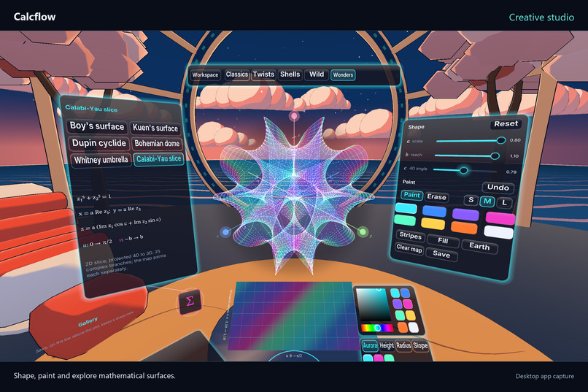This screenshot has width=588, height=392.
Task: Select the Wonders tab
Action: pos(343,75)
